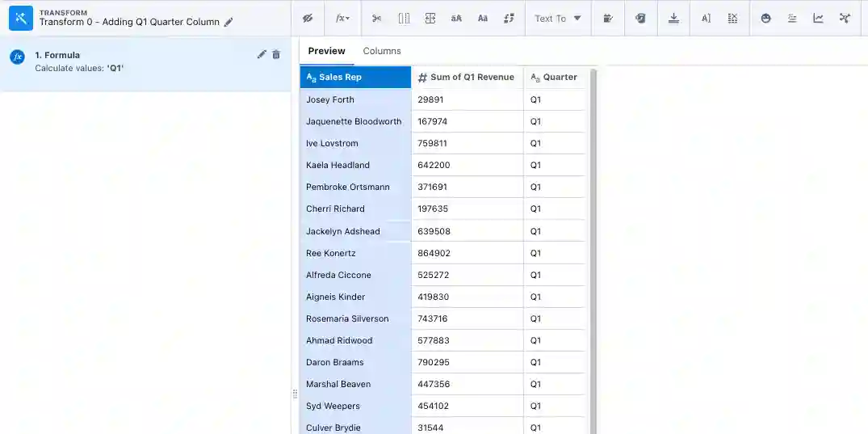Open the fx formula dropdown in toolbar
868x434 pixels.
342,18
